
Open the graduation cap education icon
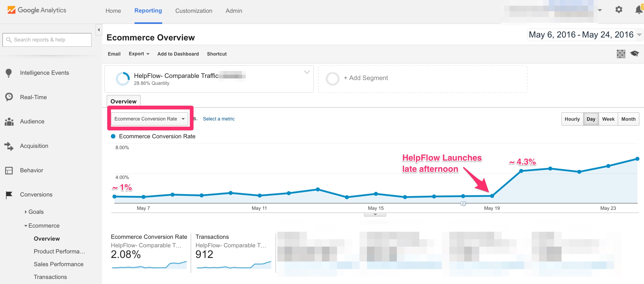tap(634, 53)
